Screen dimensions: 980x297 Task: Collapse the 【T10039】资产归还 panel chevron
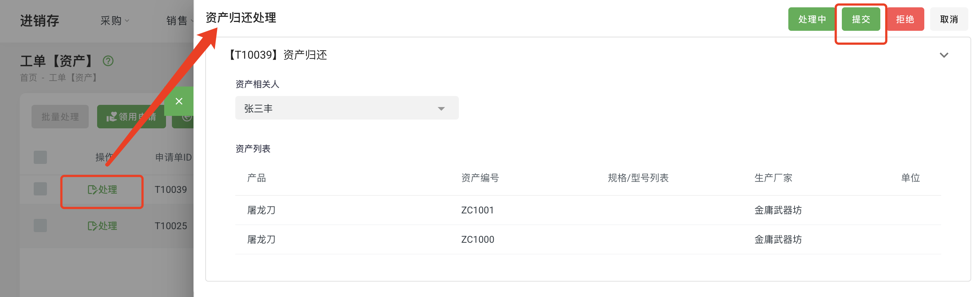tap(943, 55)
